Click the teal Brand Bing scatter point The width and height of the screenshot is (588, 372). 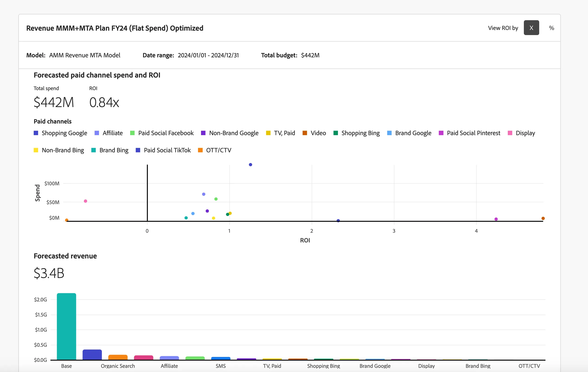click(x=186, y=218)
